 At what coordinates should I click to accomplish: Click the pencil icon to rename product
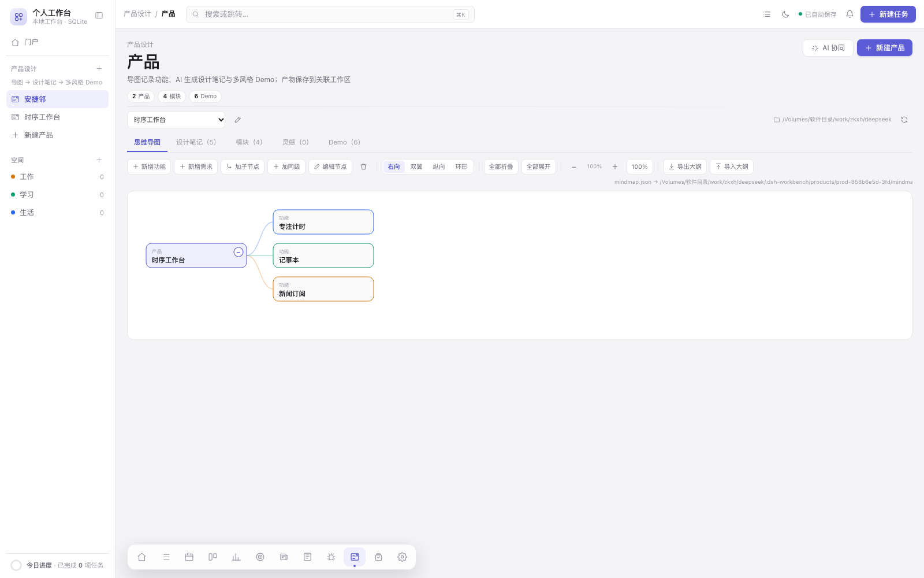(237, 120)
